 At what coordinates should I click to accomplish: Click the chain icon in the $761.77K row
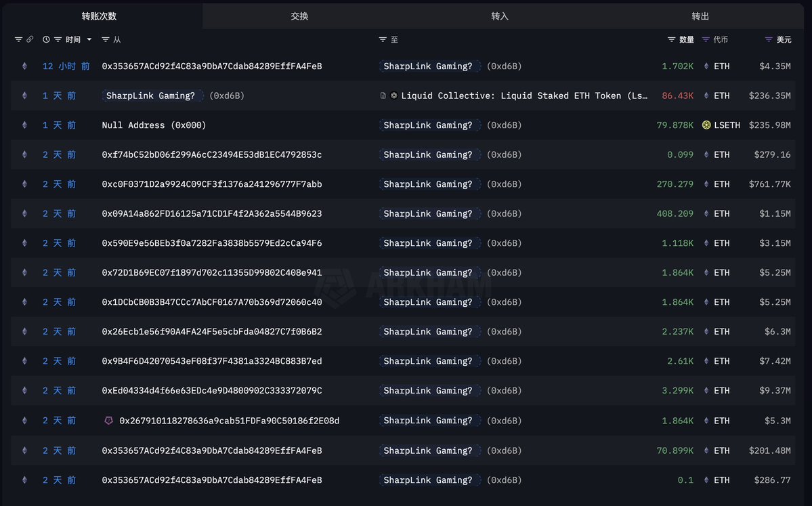[x=24, y=184]
